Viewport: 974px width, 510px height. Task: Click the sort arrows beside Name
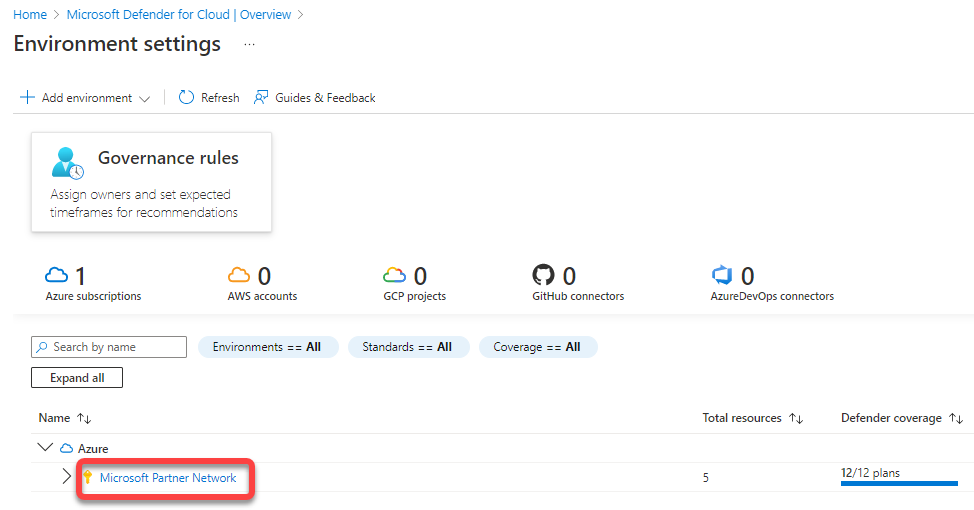pyautogui.click(x=84, y=419)
